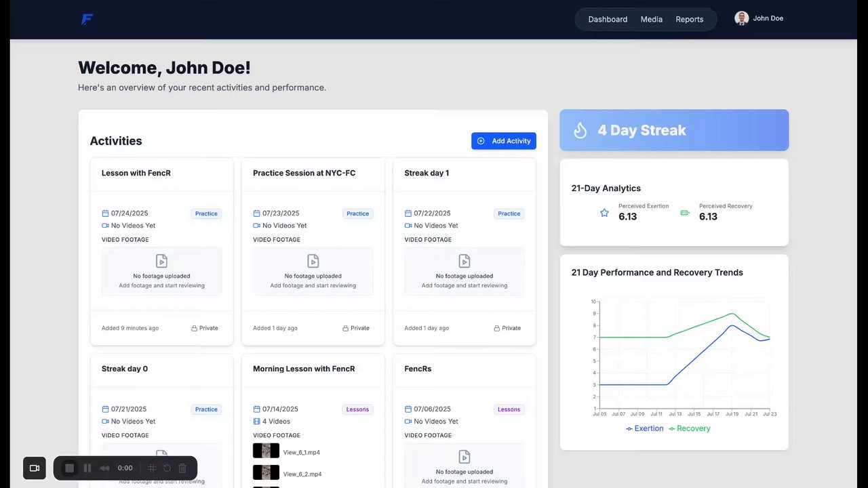Toggle Exertion series in chart legend

click(644, 428)
